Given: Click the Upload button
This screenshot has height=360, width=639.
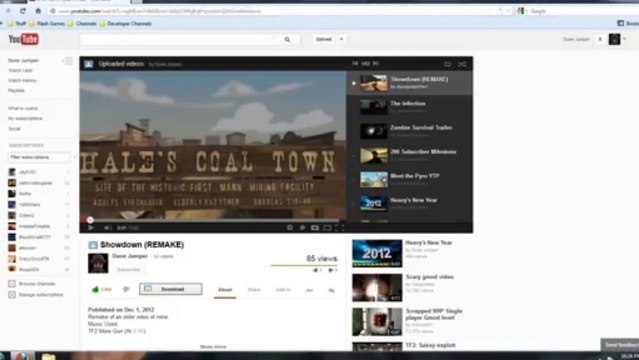Looking at the screenshot, I should point(324,39).
